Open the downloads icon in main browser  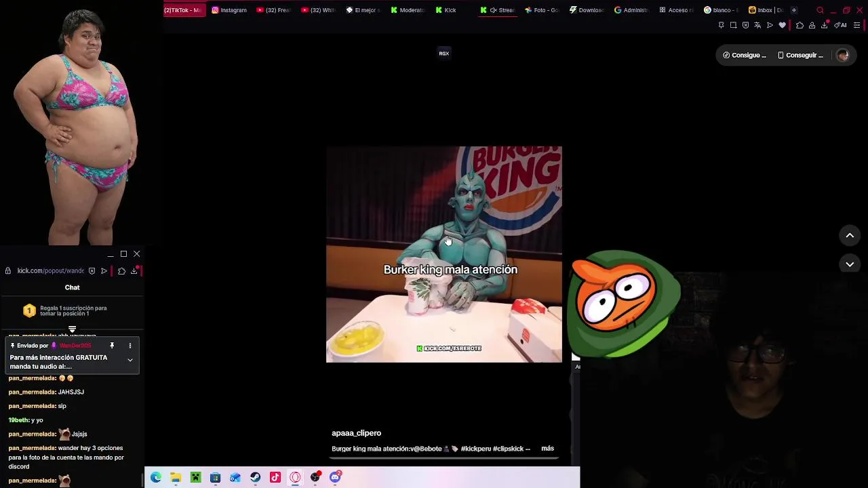coord(825,25)
